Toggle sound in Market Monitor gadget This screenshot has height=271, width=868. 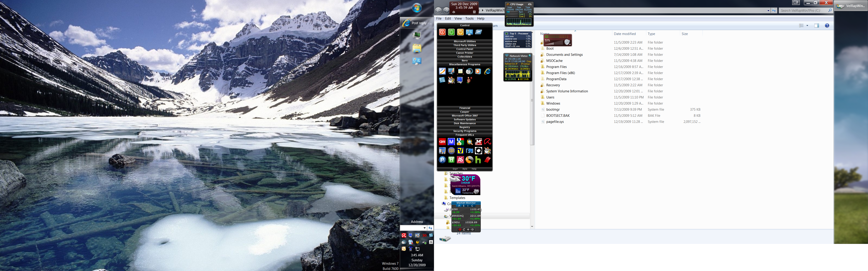[x=472, y=230]
